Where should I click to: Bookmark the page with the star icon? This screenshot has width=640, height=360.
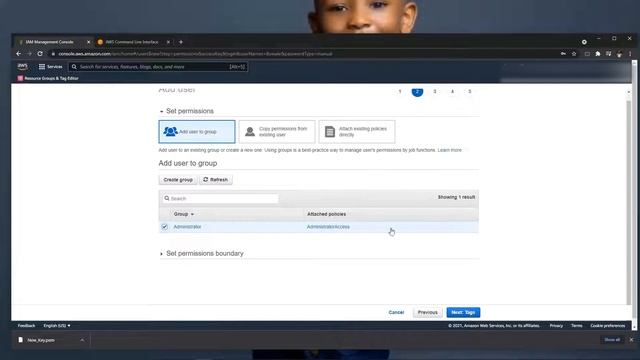574,53
